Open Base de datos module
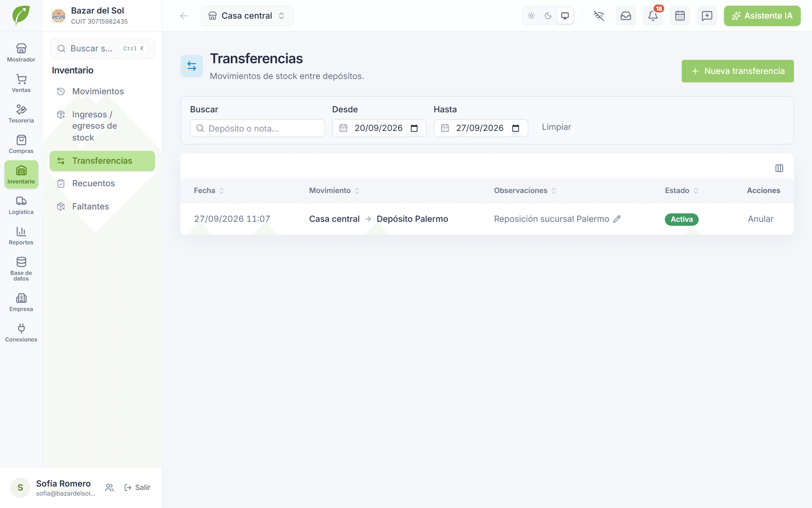This screenshot has width=812, height=508. [21, 269]
